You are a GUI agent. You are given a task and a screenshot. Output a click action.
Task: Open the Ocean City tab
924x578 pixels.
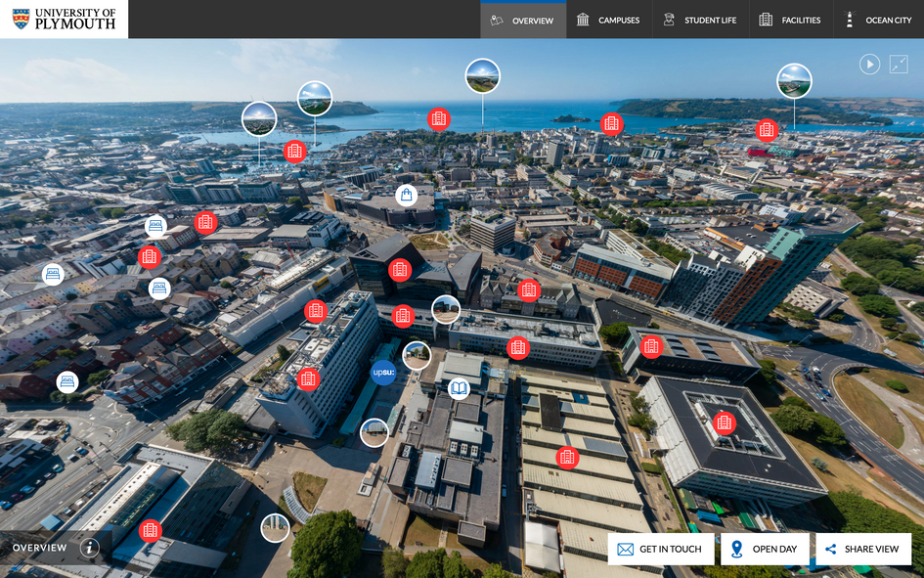click(879, 20)
